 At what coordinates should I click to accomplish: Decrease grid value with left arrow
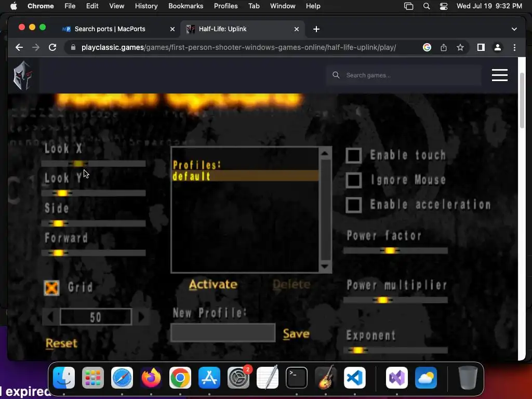tap(50, 317)
